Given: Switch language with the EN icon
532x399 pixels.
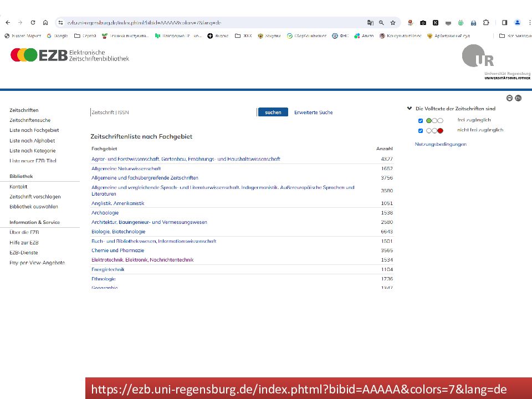Looking at the screenshot, I should pyautogui.click(x=518, y=98).
